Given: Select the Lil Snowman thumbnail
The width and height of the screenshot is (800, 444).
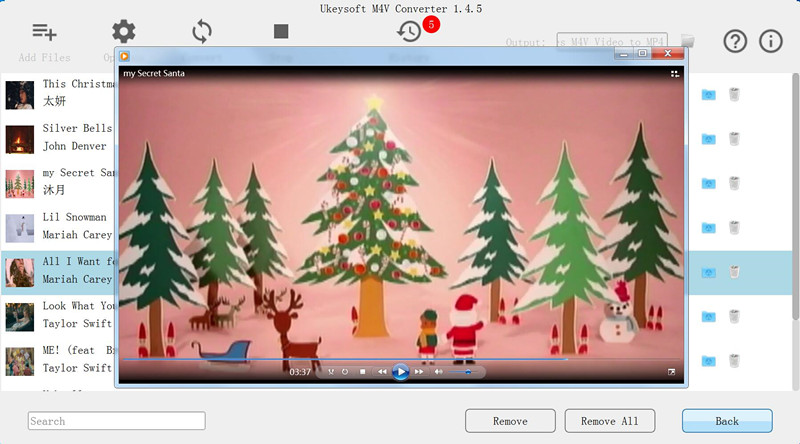Looking at the screenshot, I should 20,228.
